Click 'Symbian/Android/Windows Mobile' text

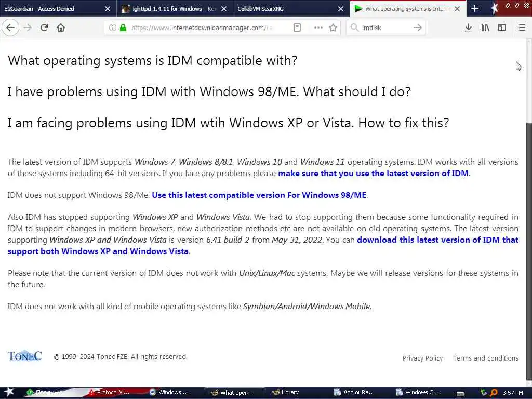coord(307,307)
